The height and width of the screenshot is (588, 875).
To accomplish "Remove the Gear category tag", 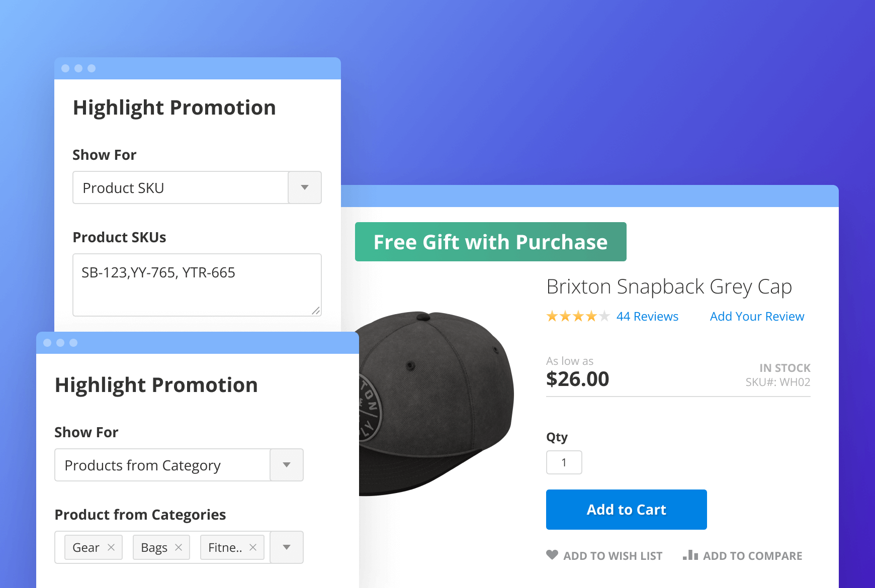I will tap(111, 547).
